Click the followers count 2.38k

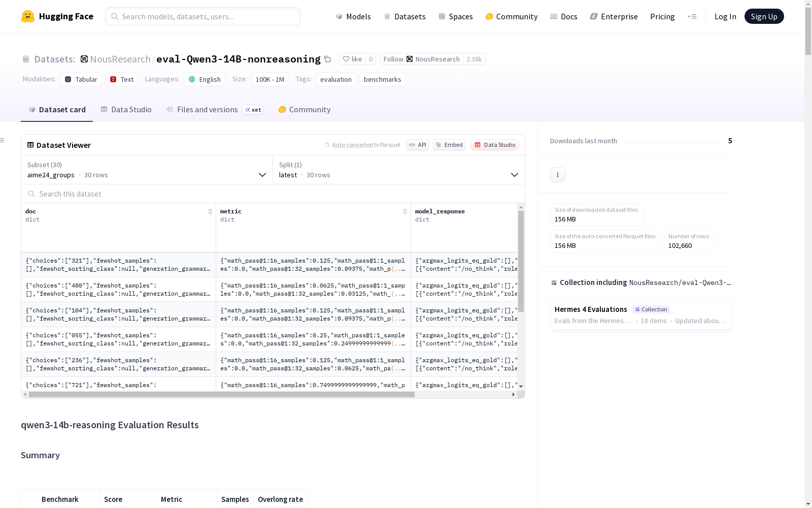pos(474,59)
